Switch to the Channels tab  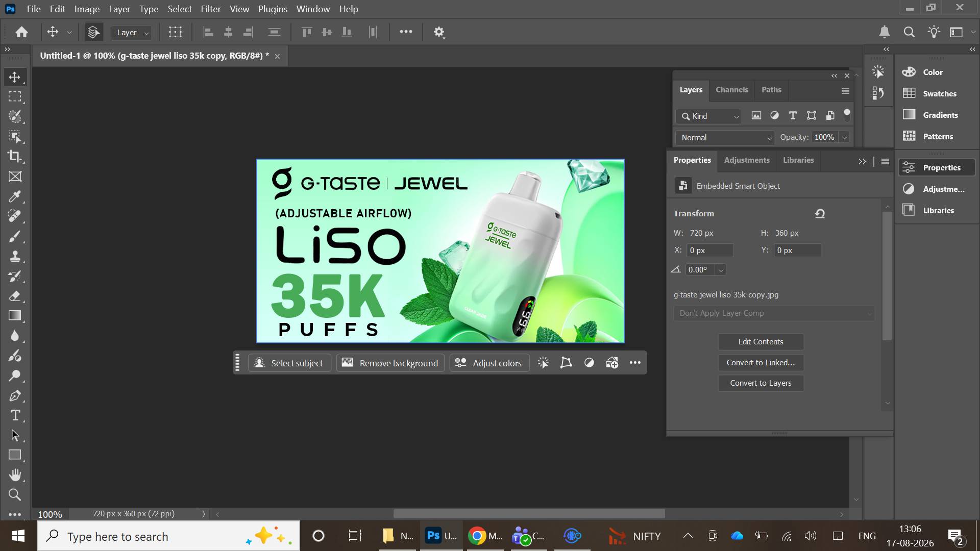coord(731,90)
